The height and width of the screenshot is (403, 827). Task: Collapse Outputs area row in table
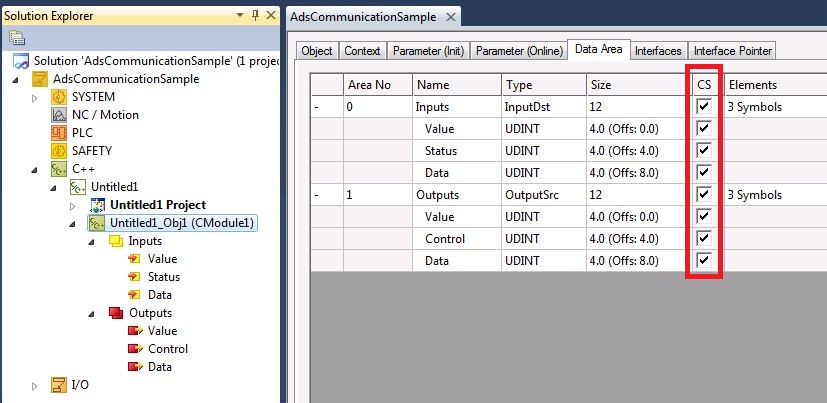point(316,195)
